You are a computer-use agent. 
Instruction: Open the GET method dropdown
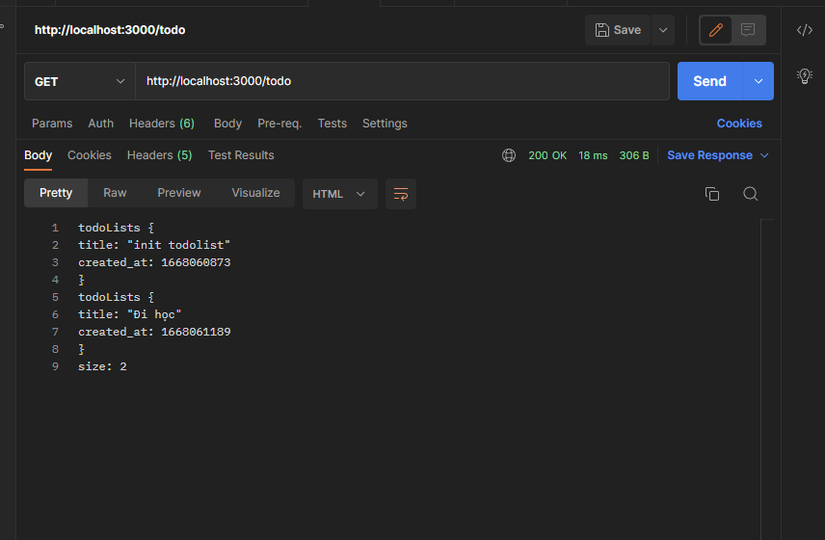[x=79, y=81]
